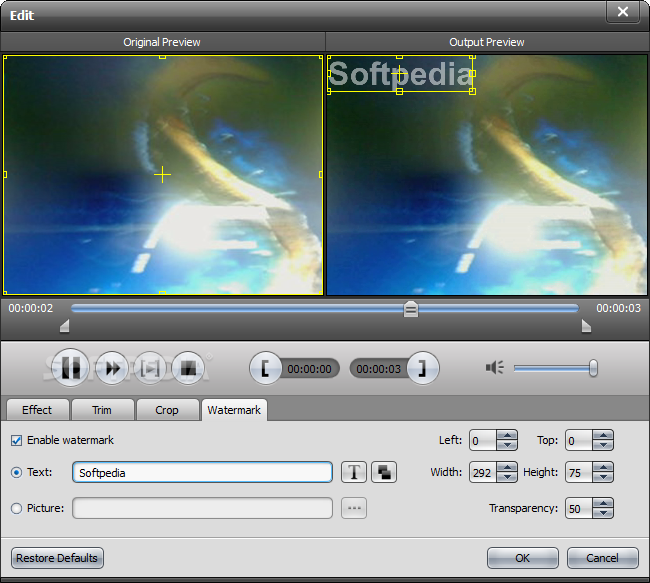650x583 pixels.
Task: Stop the video playback
Action: [188, 368]
